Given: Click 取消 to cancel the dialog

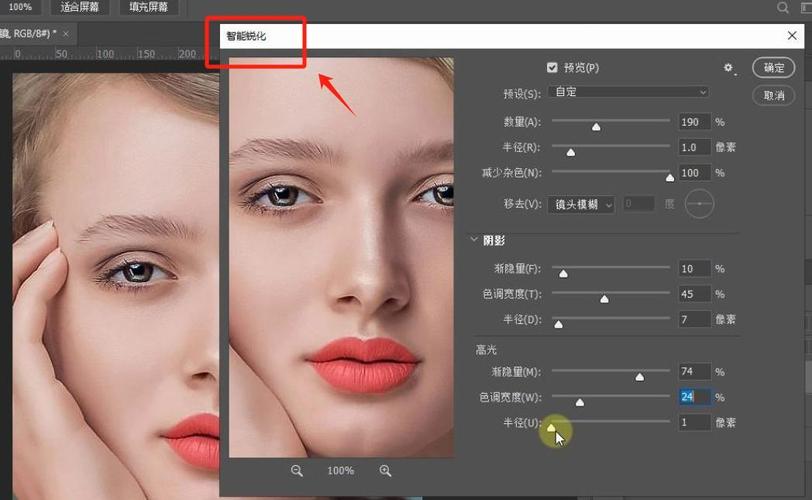Looking at the screenshot, I should (774, 95).
